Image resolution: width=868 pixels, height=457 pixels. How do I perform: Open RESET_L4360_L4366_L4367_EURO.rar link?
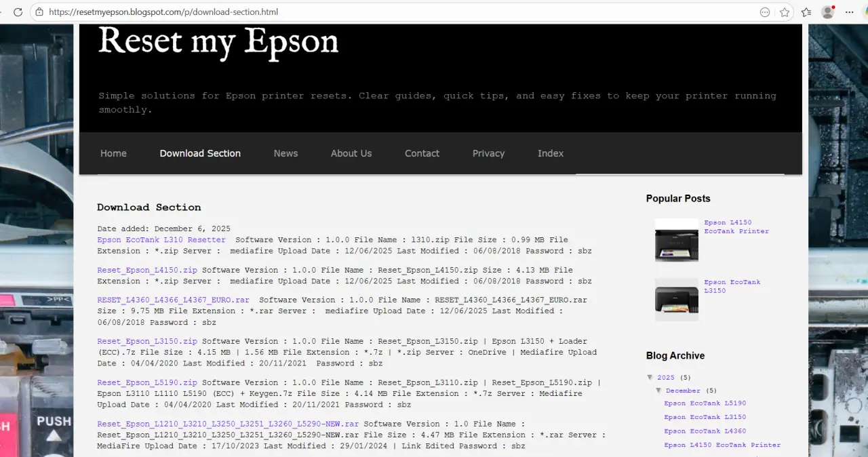(173, 300)
